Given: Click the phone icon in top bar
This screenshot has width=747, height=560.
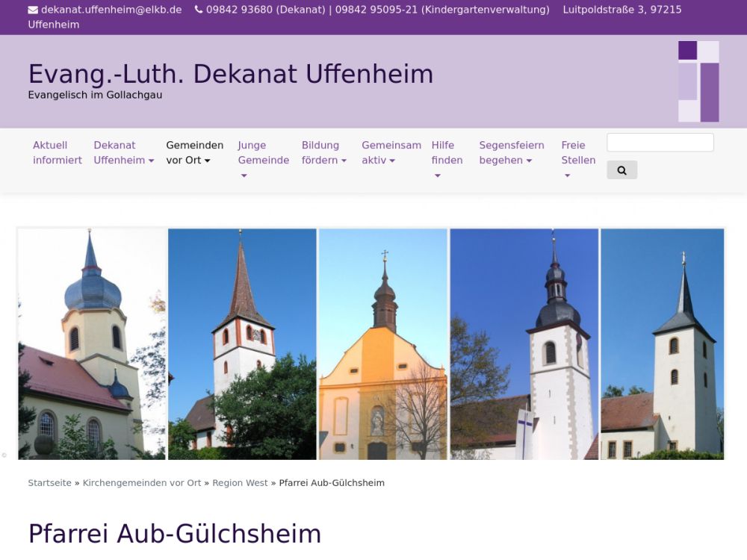Looking at the screenshot, I should pyautogui.click(x=198, y=10).
